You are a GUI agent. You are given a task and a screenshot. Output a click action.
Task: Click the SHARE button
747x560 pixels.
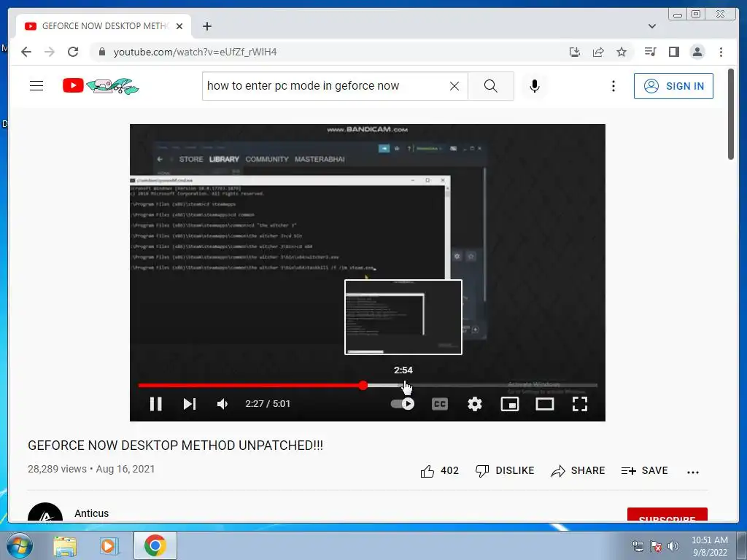578,471
